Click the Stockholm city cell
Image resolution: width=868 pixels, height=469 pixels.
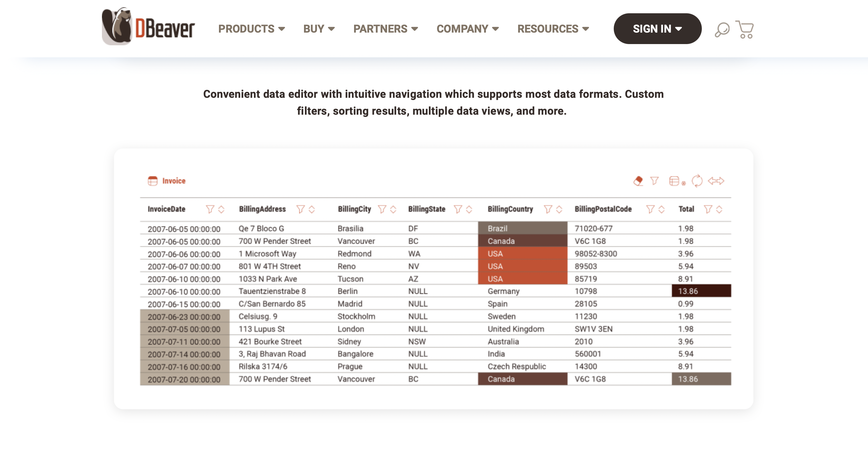tap(356, 316)
